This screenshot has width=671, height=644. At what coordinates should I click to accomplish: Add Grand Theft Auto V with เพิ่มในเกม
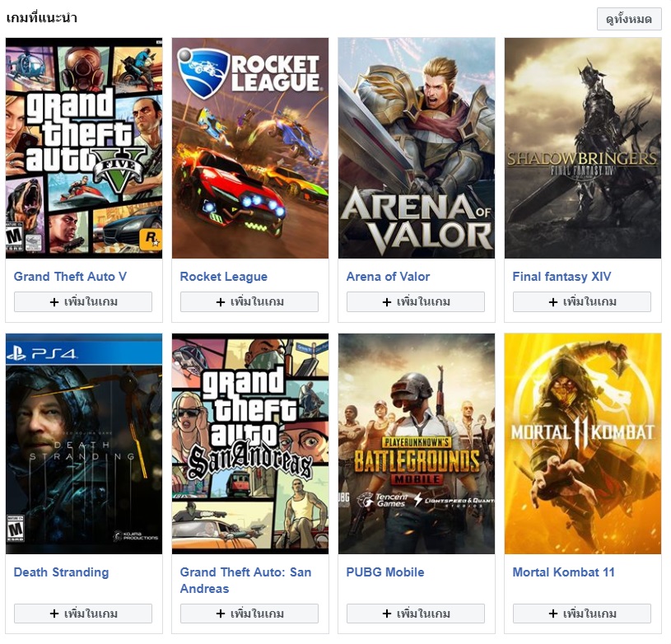[83, 301]
